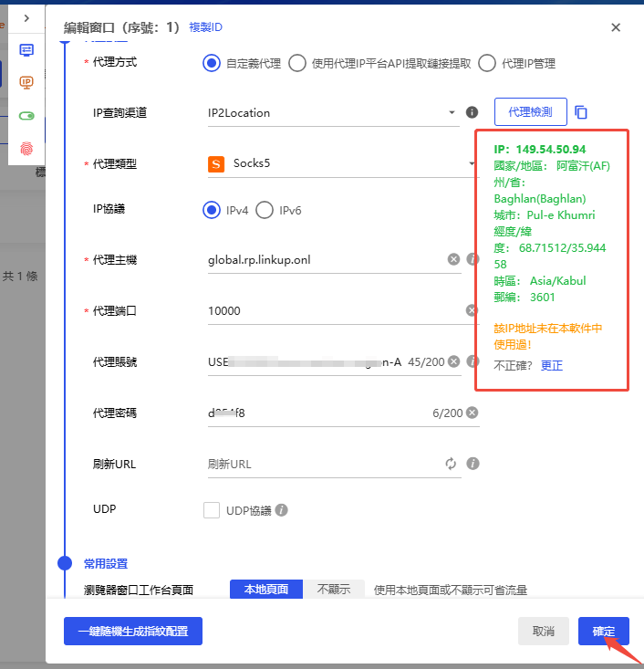Click info icon beside 代理賬號 field
Image resolution: width=644 pixels, height=669 pixels.
point(473,361)
